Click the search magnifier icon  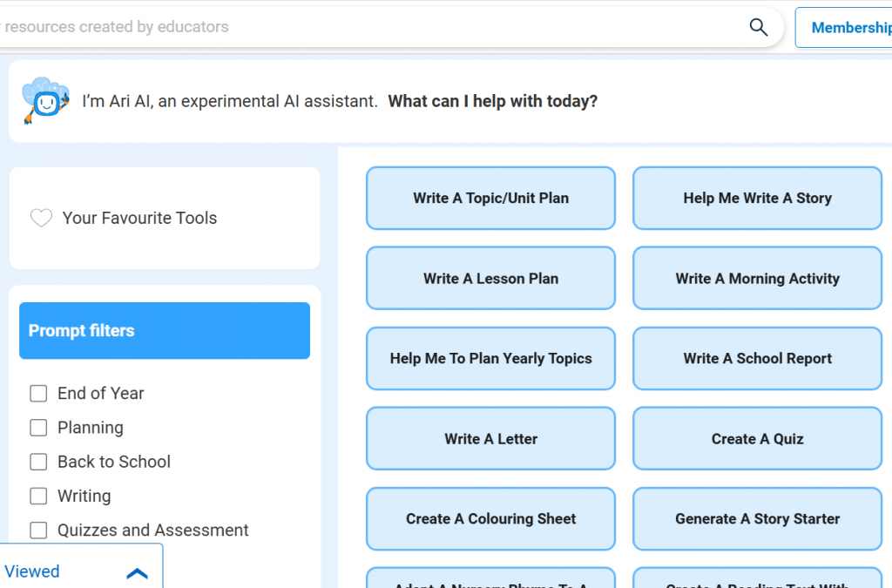click(x=759, y=27)
